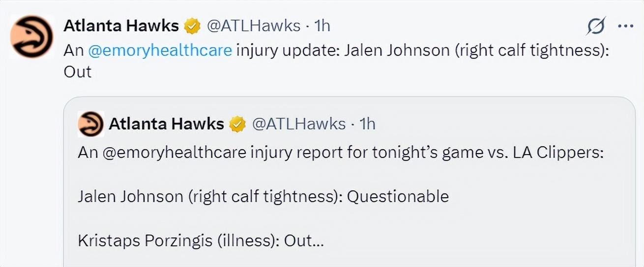The width and height of the screenshot is (644, 267).
Task: Open the blue @emoryhealthcare mention link
Action: click(160, 50)
